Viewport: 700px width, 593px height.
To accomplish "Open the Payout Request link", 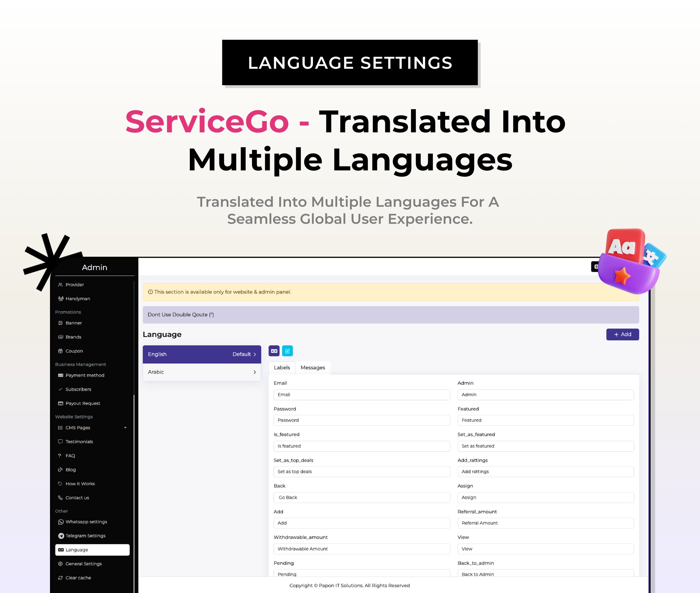I will tap(92, 403).
